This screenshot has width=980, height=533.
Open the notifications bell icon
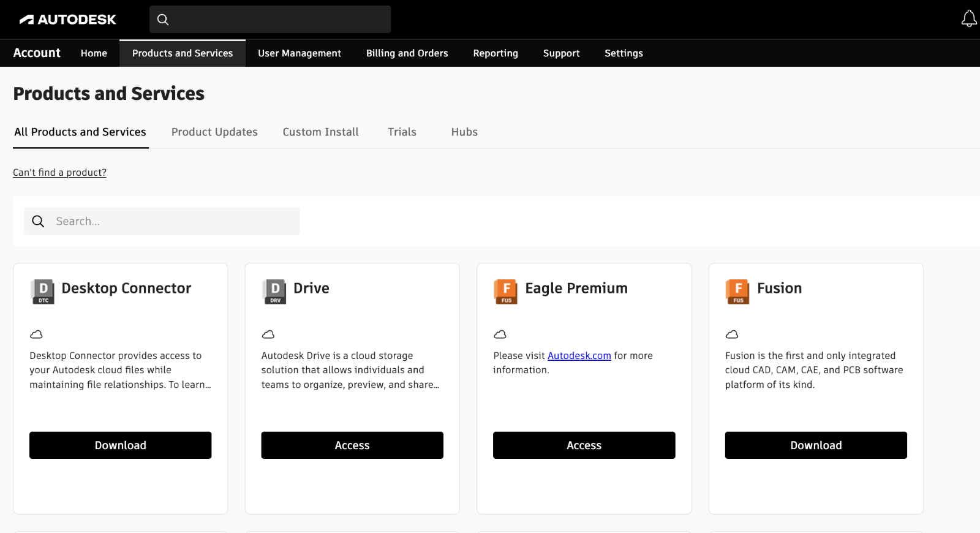coord(968,19)
